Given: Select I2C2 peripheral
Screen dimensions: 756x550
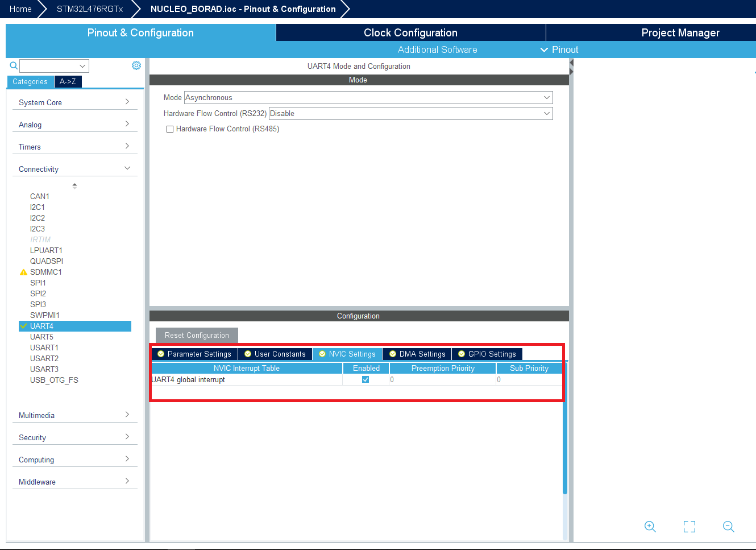Looking at the screenshot, I should click(38, 218).
